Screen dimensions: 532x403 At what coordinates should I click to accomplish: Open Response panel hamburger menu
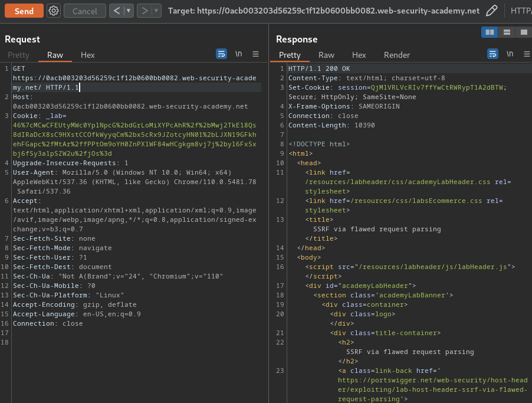click(x=527, y=54)
